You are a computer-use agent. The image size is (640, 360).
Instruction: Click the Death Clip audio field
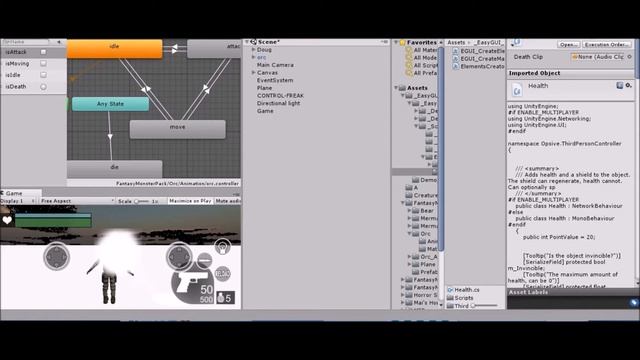click(598, 57)
